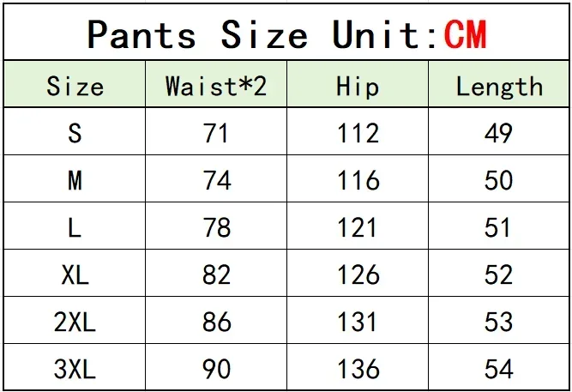This screenshot has width=572, height=392.
Task: Select the M size cell
Action: click(x=75, y=180)
